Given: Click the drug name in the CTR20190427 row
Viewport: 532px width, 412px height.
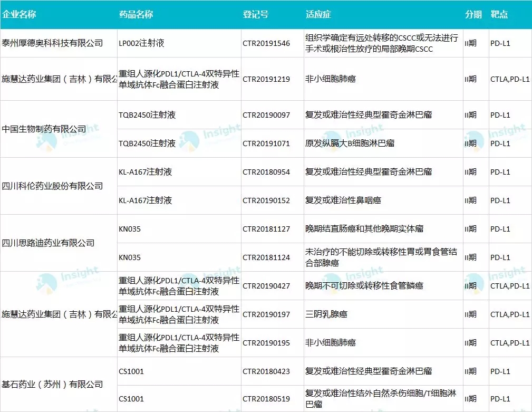Looking at the screenshot, I should [x=179, y=286].
